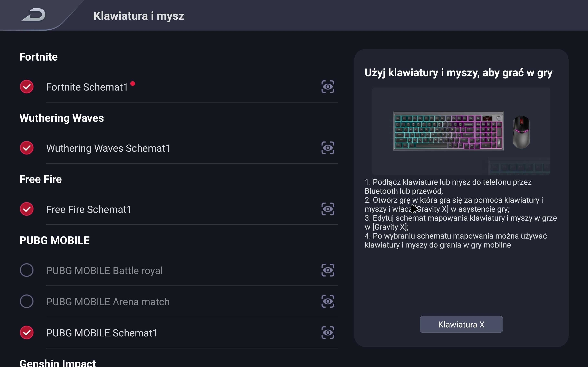Preview the Free Fire Schemat1 layout

327,209
